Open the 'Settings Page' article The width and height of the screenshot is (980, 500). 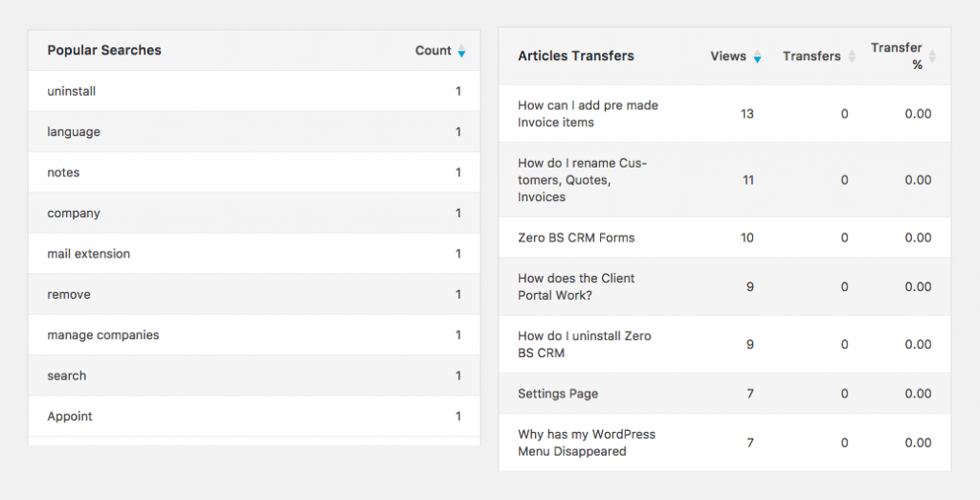(x=558, y=394)
